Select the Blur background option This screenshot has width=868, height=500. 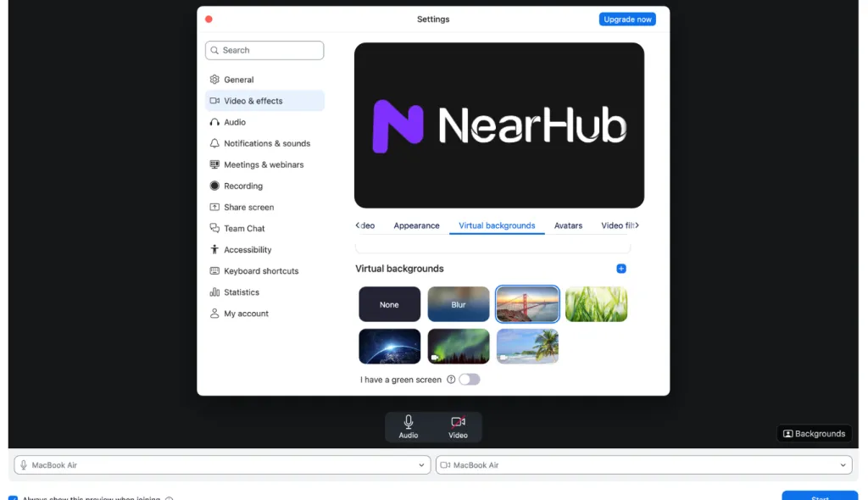click(x=459, y=304)
